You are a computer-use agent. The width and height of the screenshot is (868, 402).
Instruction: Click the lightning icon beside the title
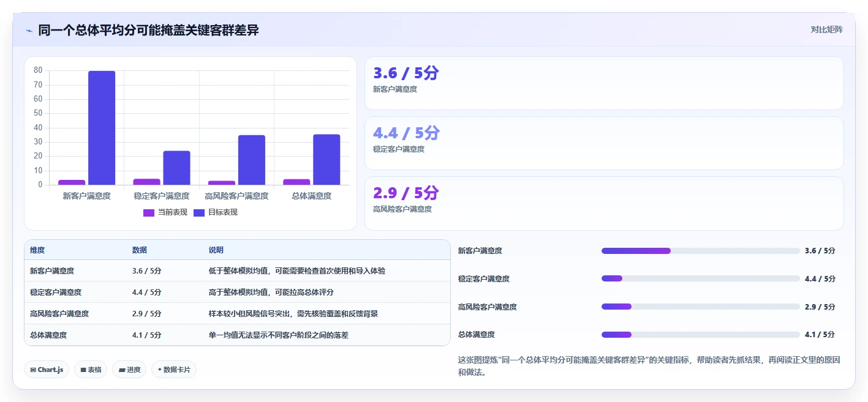click(x=29, y=30)
